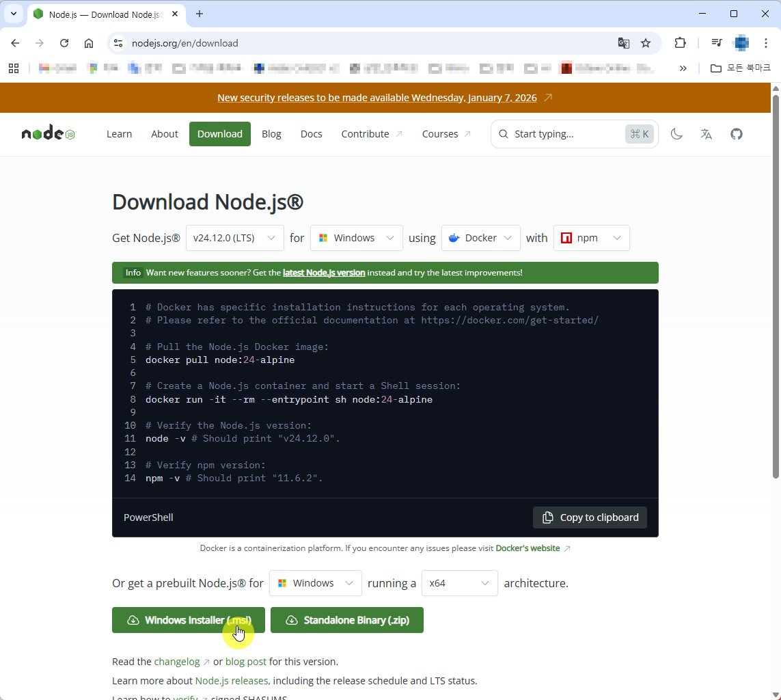
Task: Open the Courses link
Action: click(446, 134)
